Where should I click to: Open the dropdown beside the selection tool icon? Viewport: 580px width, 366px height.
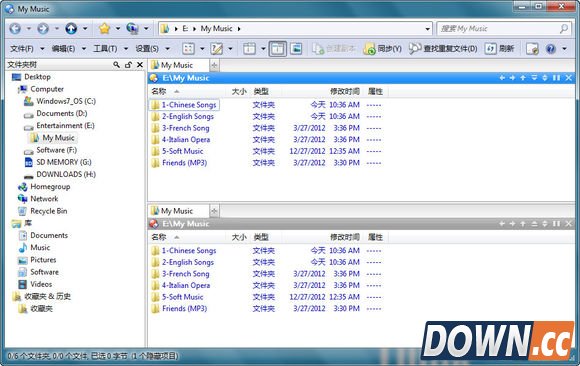point(202,48)
